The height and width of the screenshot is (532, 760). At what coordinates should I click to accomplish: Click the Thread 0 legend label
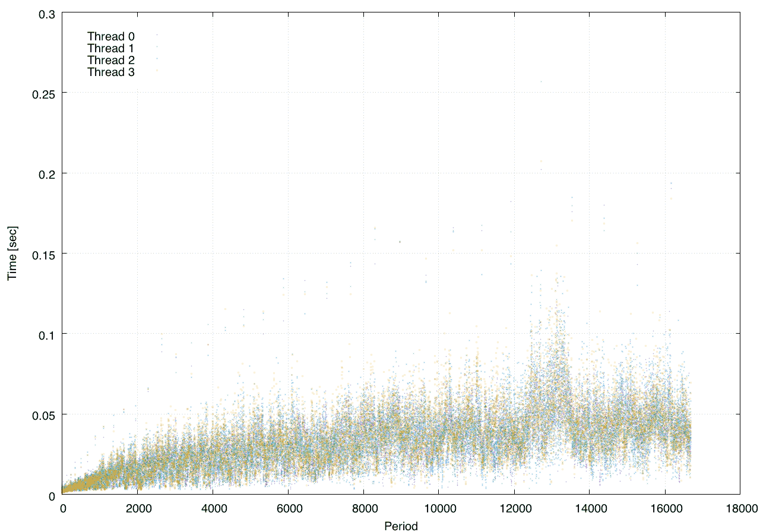[x=110, y=36]
